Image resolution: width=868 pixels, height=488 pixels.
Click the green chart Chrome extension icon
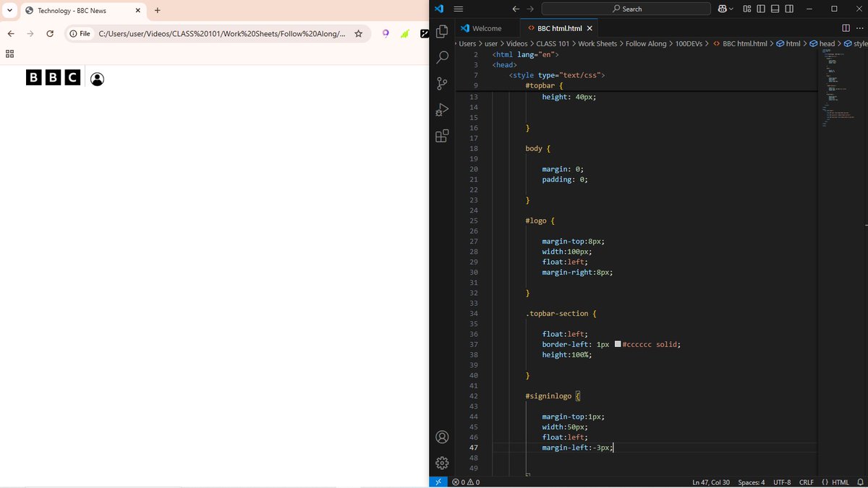(x=405, y=34)
